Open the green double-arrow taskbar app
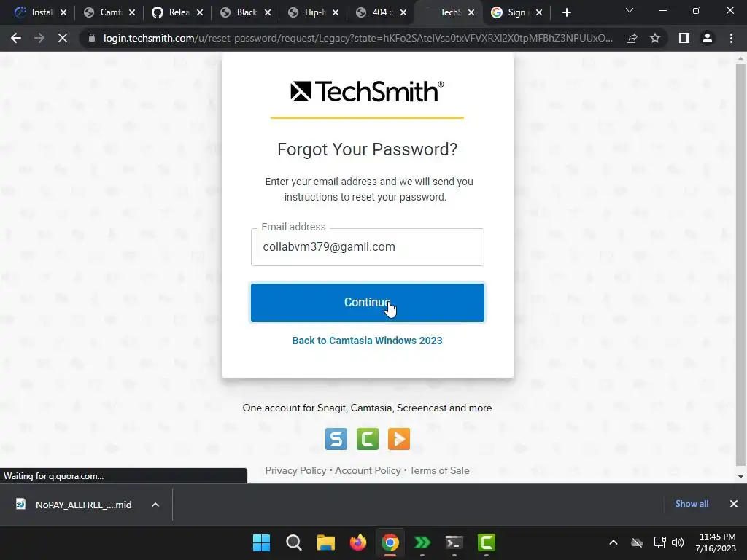 pos(422,542)
